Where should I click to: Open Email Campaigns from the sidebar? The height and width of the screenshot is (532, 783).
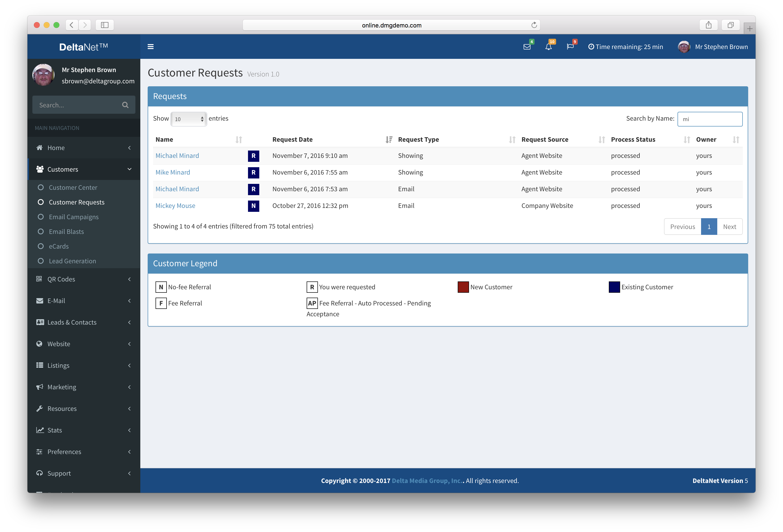(74, 217)
